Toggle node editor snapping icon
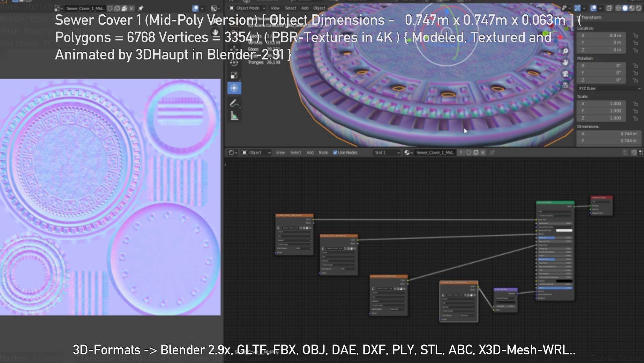Image resolution: width=644 pixels, height=363 pixels. (634, 153)
